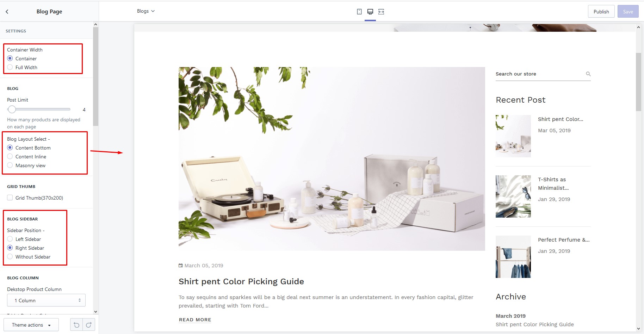Open the READ MORE link
Screen dimensions: 644x334
(x=195, y=320)
